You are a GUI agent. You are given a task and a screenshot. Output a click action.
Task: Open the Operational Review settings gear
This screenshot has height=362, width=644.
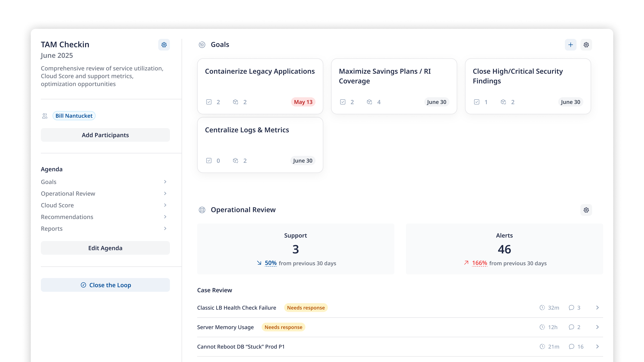pos(586,210)
